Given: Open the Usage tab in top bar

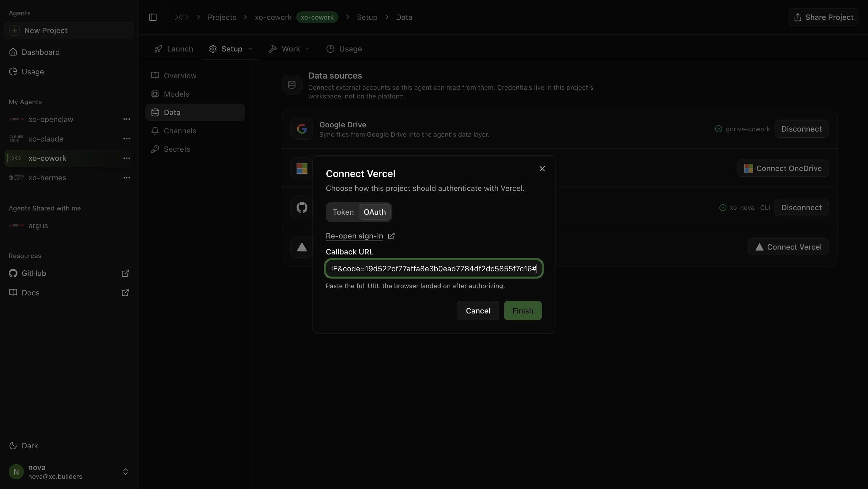Looking at the screenshot, I should [344, 49].
